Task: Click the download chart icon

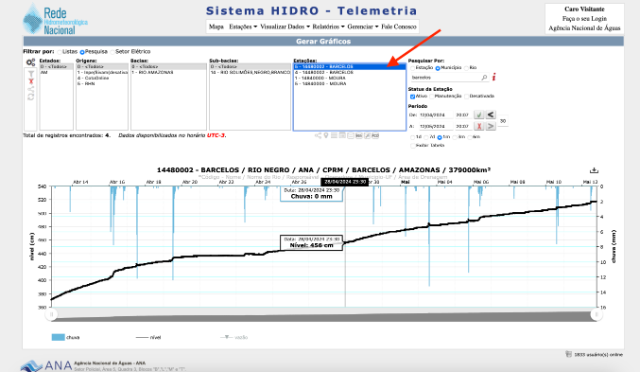Action: click(x=594, y=170)
